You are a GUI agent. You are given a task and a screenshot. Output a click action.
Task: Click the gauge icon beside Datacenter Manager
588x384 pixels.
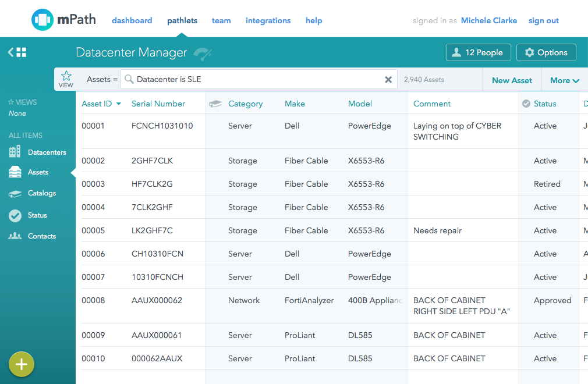(202, 54)
